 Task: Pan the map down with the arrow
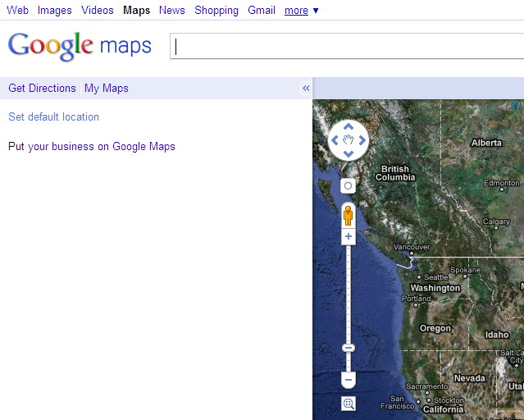pos(349,154)
